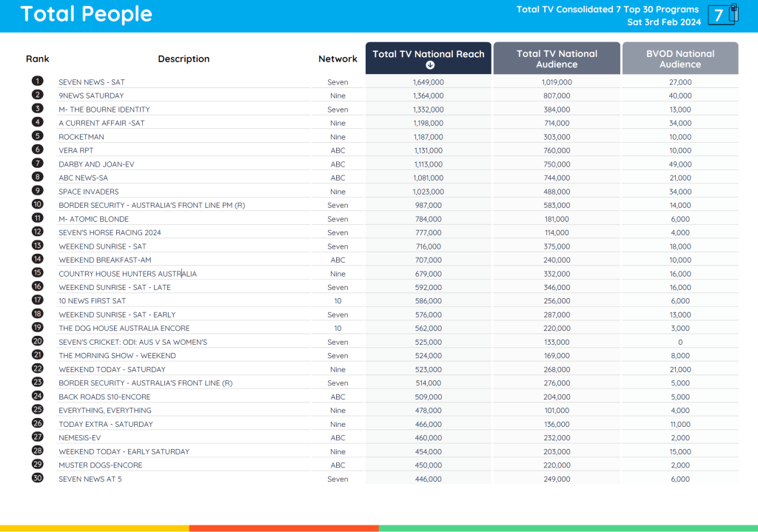Click rank badge 15 beside COUNTRY HOUSE HUNTERS AUSTRALIA
The image size is (758, 532).
(37, 273)
